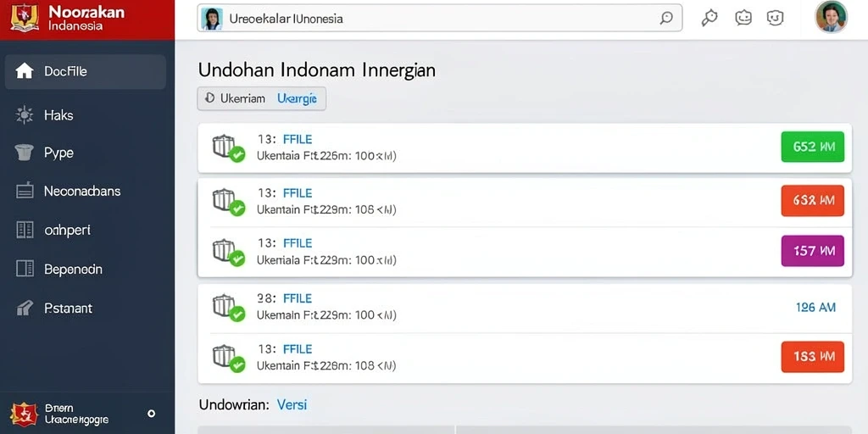Screen dimensions: 868x434
Task: Click the first smiley face icon in the top bar
Action: tap(743, 18)
